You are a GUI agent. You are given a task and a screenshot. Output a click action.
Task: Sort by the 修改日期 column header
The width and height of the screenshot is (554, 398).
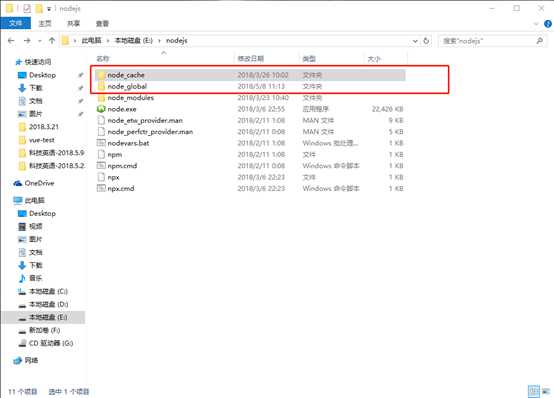[251, 59]
